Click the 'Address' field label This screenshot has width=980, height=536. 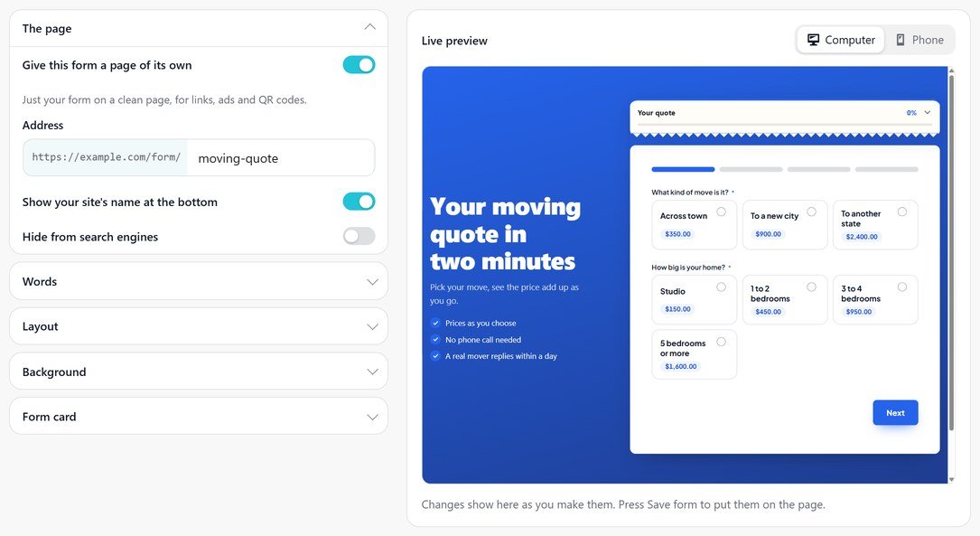click(42, 125)
